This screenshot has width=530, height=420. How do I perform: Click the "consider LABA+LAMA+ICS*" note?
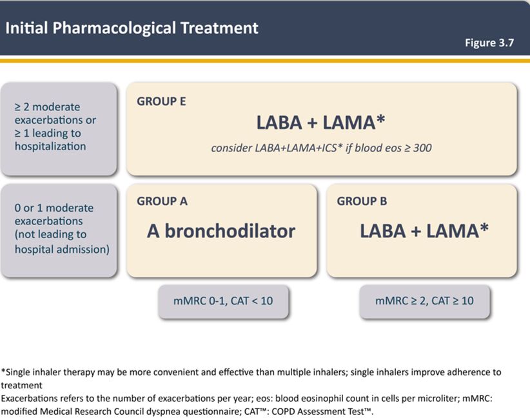pyautogui.click(x=321, y=148)
